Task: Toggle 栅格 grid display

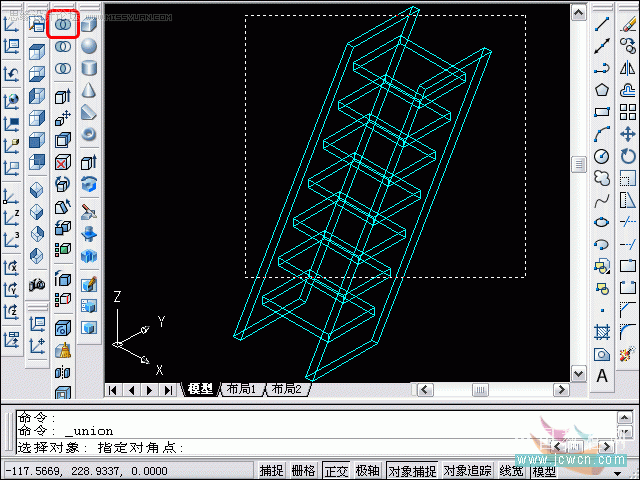Action: 303,471
